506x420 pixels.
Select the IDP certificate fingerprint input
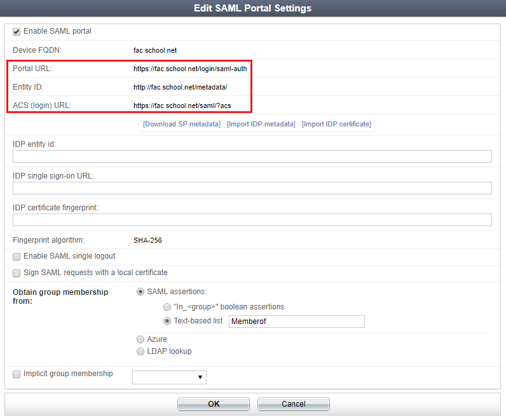[x=252, y=220]
